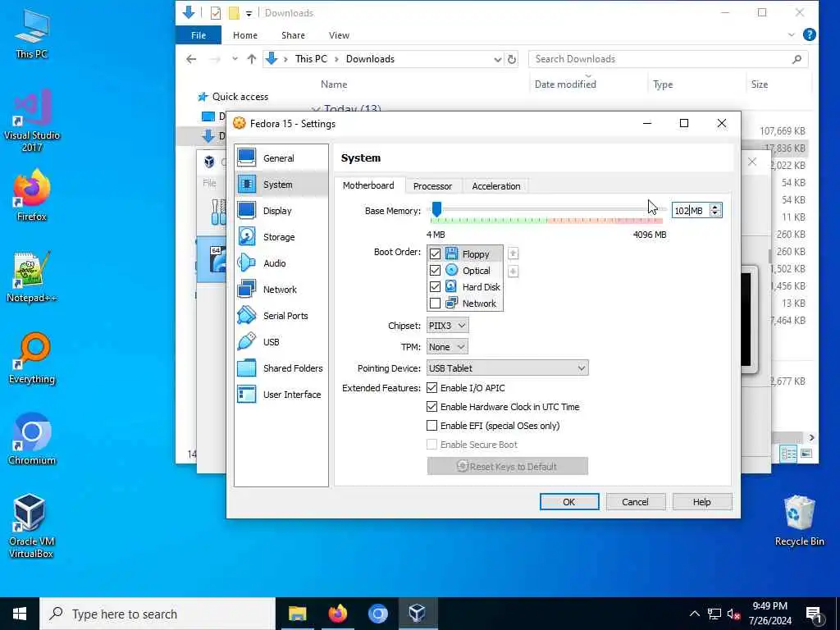The image size is (840, 630).
Task: Click VirtualBox taskbar icon
Action: (x=418, y=614)
